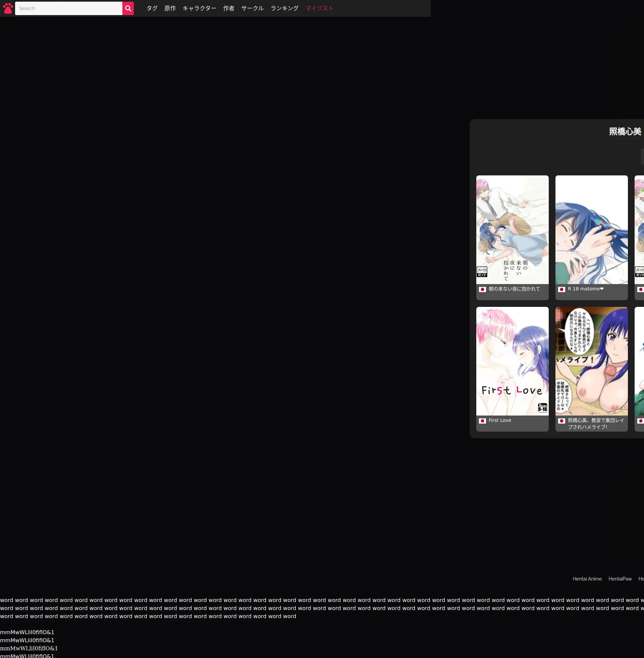Open the ランキング page
The height and width of the screenshot is (658, 644).
[284, 8]
